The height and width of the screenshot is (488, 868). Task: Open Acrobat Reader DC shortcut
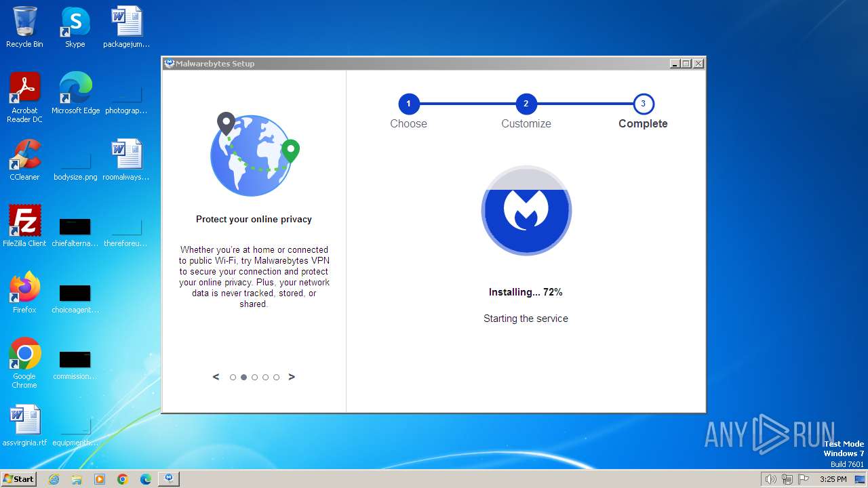tap(24, 98)
